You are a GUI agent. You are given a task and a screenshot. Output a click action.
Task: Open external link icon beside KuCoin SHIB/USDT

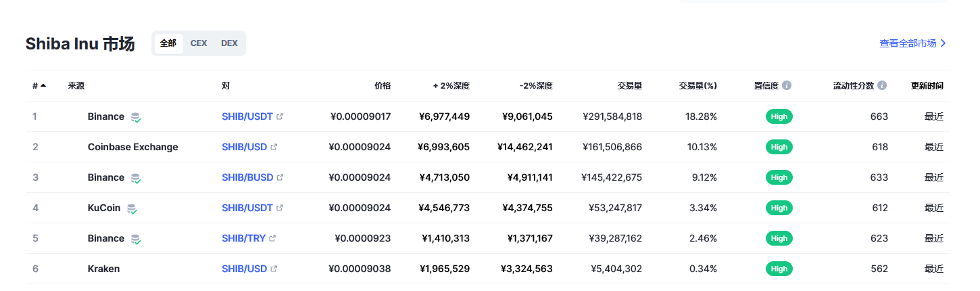point(280,208)
